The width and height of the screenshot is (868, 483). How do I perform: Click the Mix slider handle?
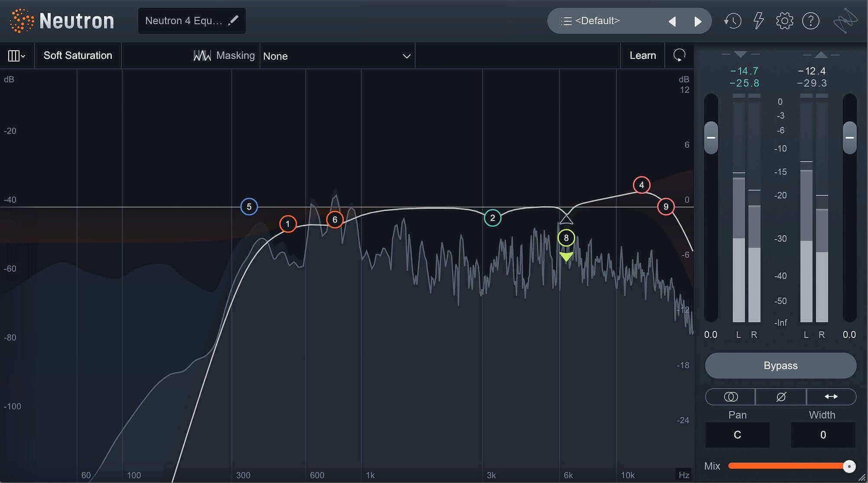click(849, 466)
